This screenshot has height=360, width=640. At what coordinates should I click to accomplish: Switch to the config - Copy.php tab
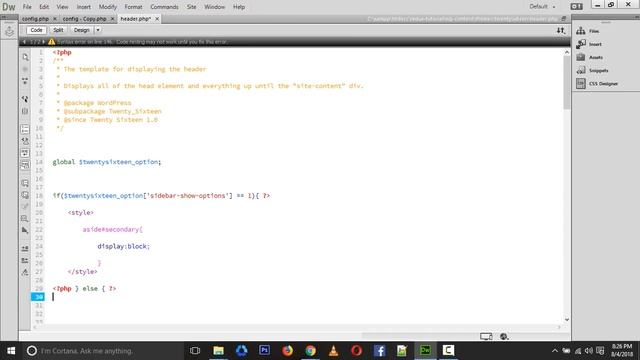click(x=84, y=19)
